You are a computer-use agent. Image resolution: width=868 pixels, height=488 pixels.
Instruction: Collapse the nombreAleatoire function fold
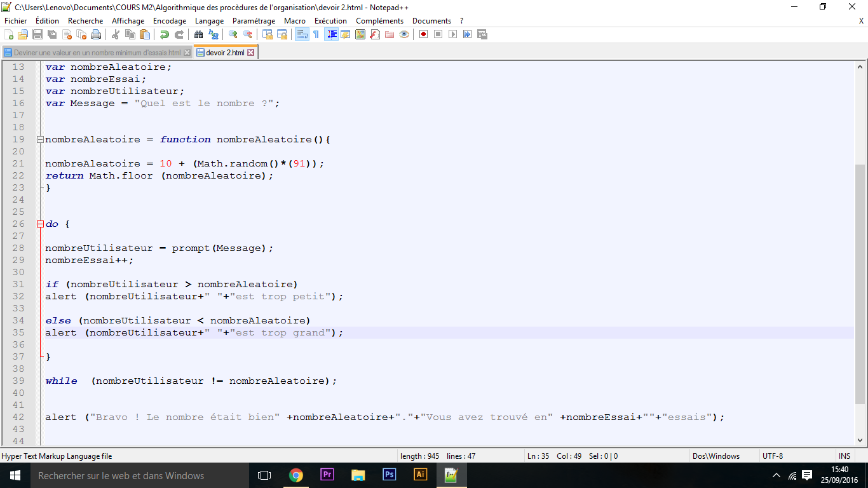click(40, 139)
